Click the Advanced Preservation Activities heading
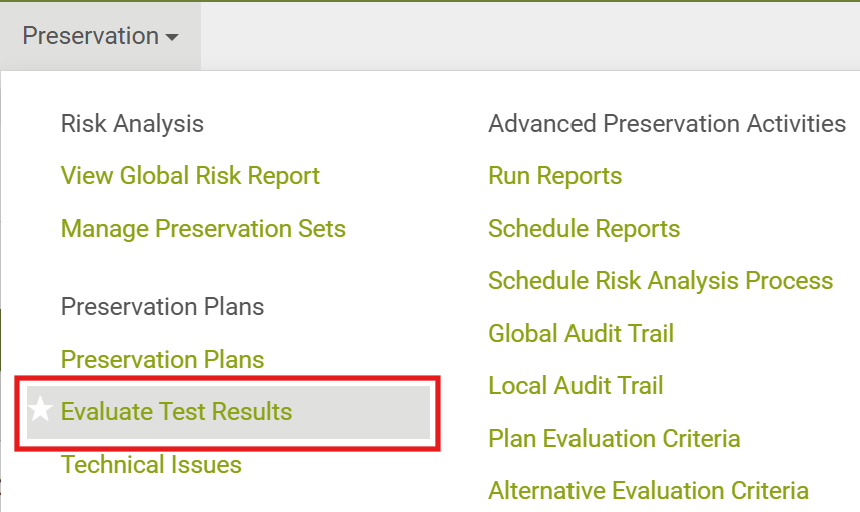 pos(667,124)
